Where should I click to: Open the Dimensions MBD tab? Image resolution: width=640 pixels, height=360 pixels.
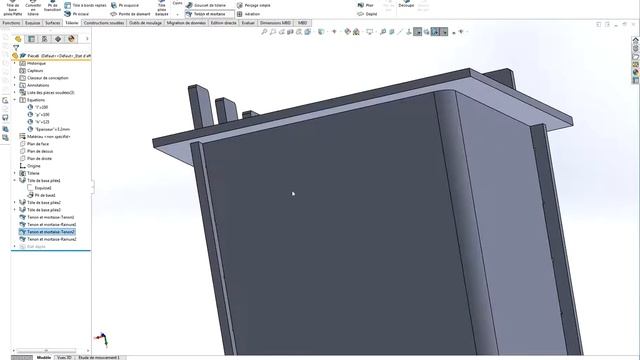[276, 23]
